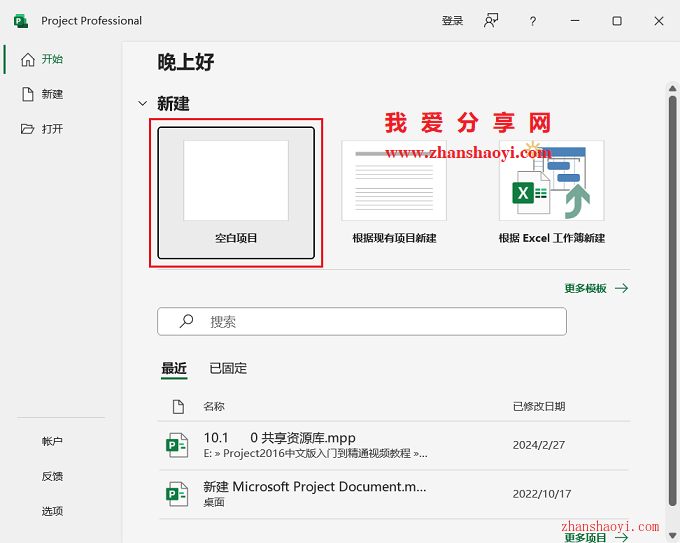
Task: Click the date 2024/2/27
Action: (x=539, y=445)
